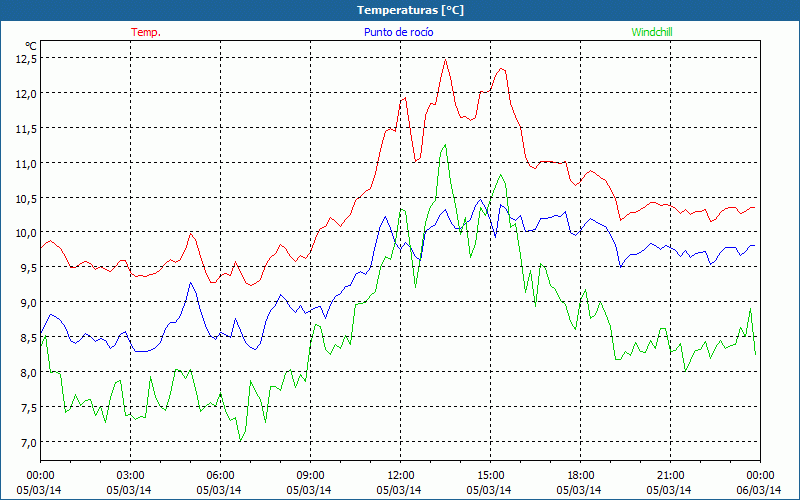Click the 11,5 y-axis value
The height and width of the screenshot is (500, 800).
pyautogui.click(x=27, y=129)
